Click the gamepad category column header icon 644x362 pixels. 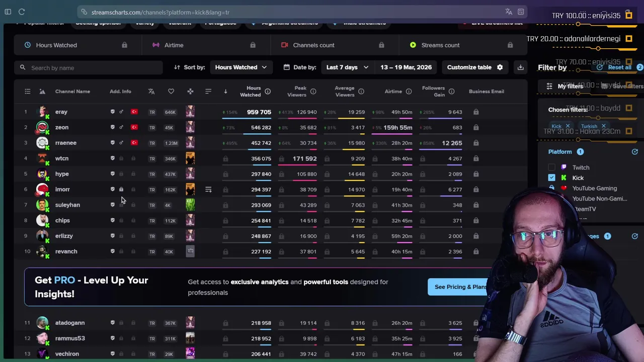(190, 92)
